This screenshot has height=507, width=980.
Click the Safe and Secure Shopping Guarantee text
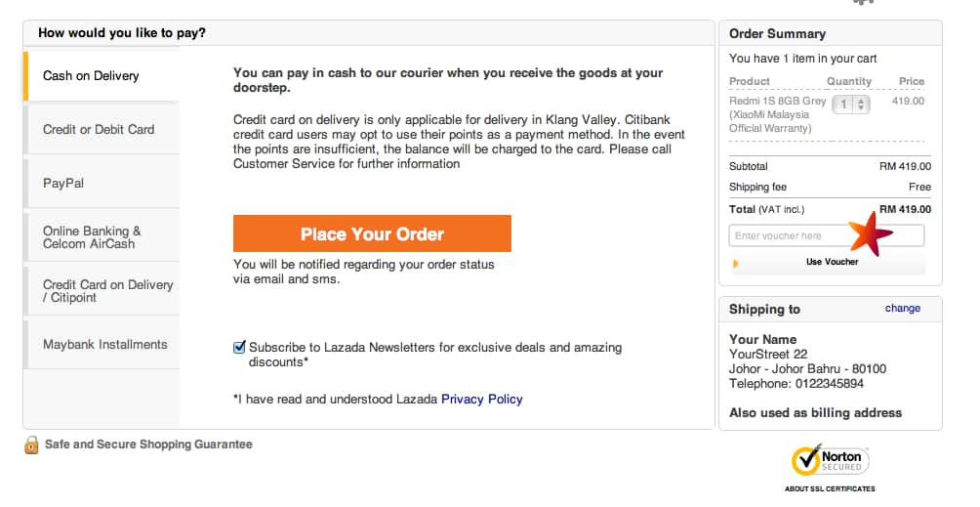coord(148,444)
